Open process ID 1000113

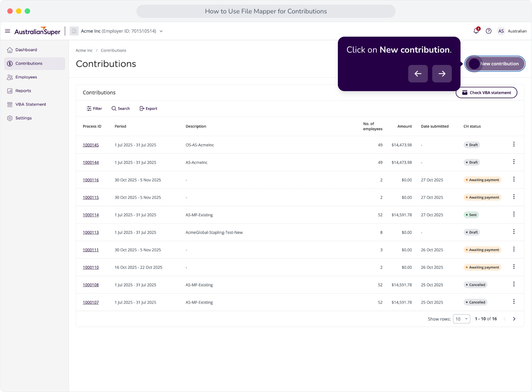point(91,233)
